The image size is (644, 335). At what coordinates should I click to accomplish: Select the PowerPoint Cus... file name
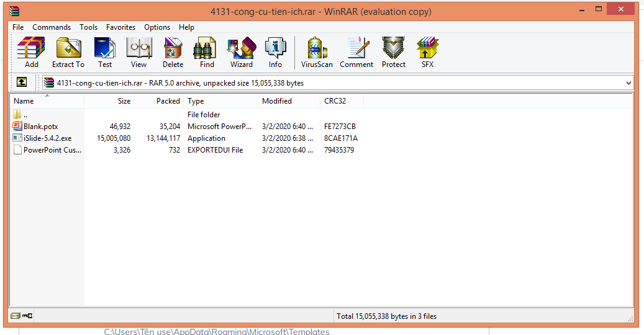(52, 150)
